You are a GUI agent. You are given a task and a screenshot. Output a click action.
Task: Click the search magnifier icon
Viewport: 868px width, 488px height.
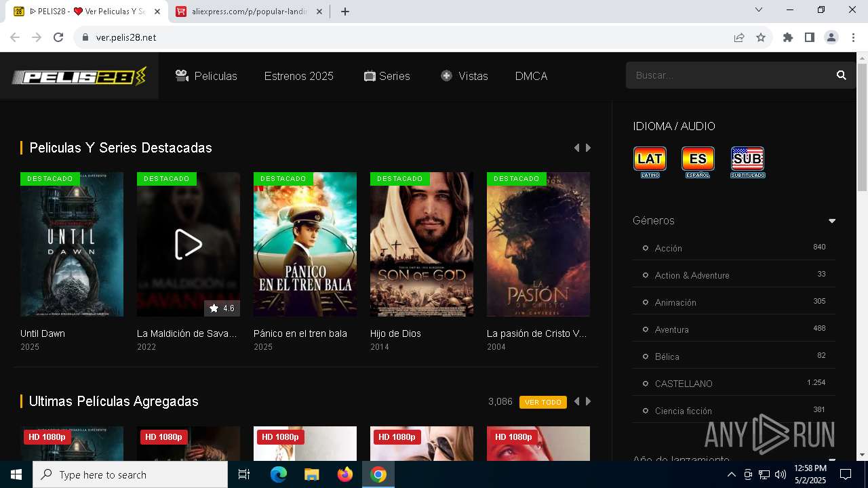[842, 75]
